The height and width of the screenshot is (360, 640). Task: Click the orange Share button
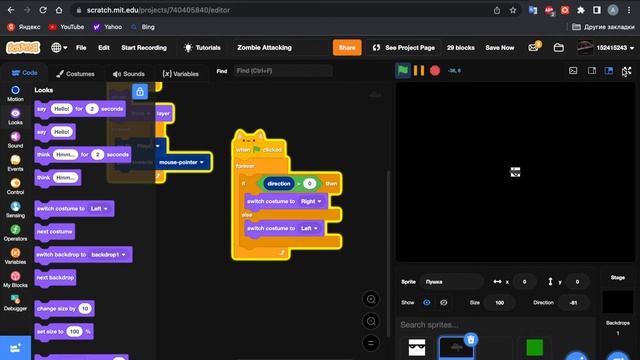click(x=347, y=48)
